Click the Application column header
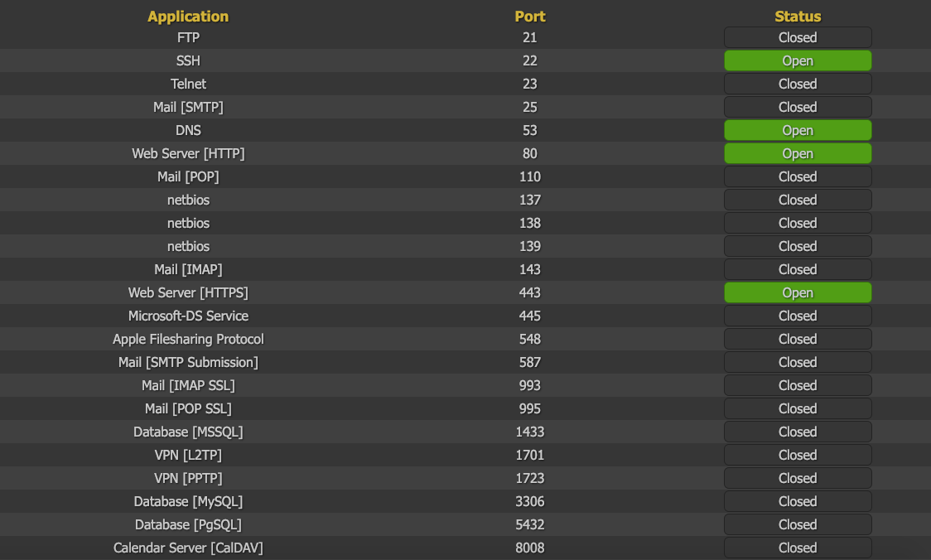The image size is (931, 560). click(x=188, y=16)
